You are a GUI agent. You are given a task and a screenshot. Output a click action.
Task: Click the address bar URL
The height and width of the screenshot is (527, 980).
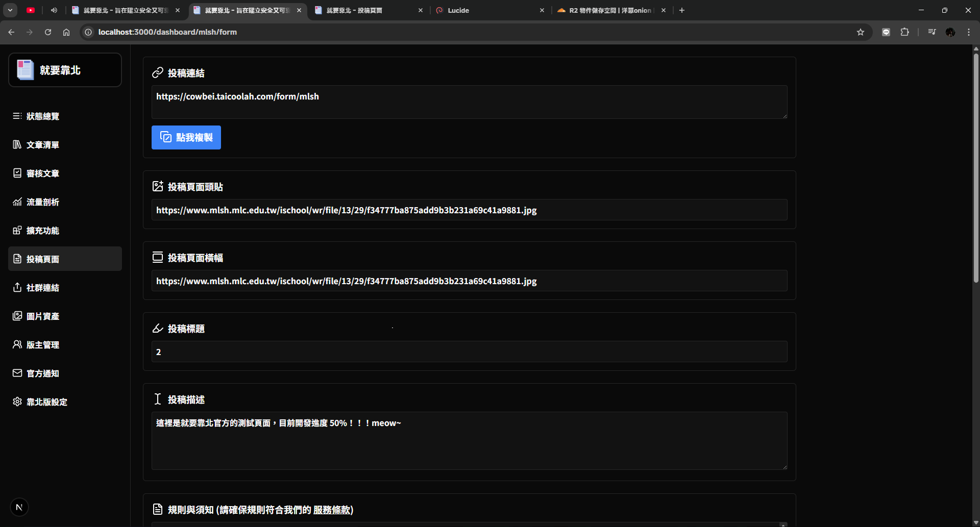tap(167, 32)
